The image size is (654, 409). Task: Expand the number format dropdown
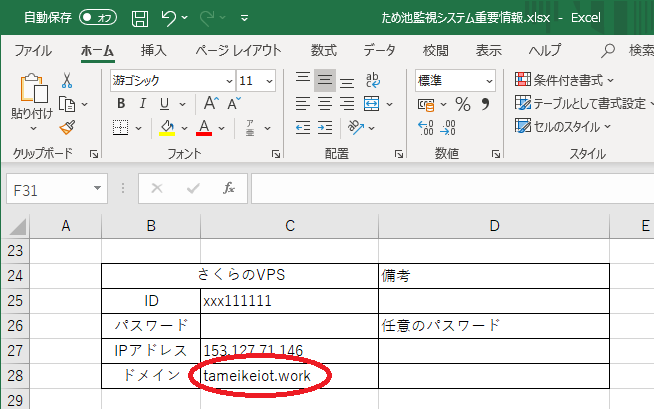point(489,80)
